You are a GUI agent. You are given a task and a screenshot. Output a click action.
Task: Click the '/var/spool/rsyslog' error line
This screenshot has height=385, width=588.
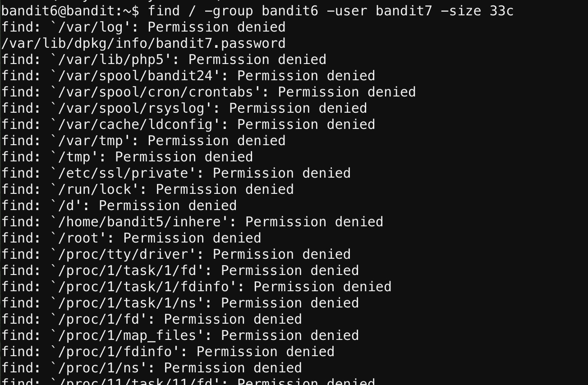(x=184, y=108)
